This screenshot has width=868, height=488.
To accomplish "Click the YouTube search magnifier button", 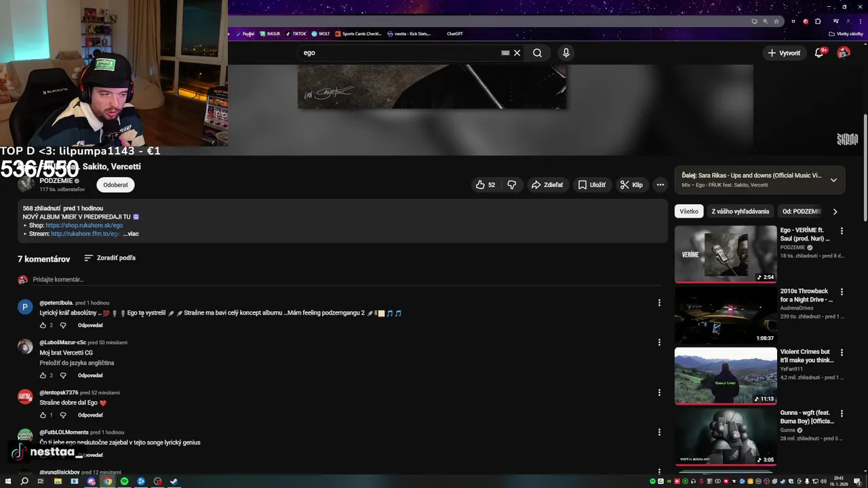I will point(537,53).
